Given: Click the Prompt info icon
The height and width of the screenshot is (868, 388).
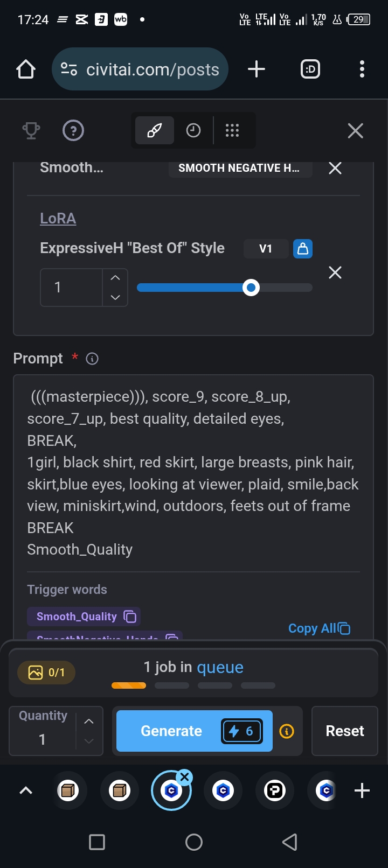Looking at the screenshot, I should pos(92,359).
